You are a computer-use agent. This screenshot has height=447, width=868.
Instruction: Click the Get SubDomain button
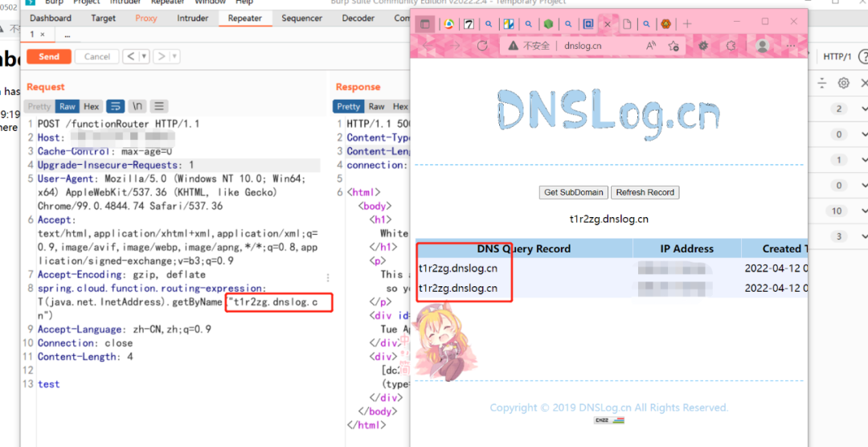[574, 192]
